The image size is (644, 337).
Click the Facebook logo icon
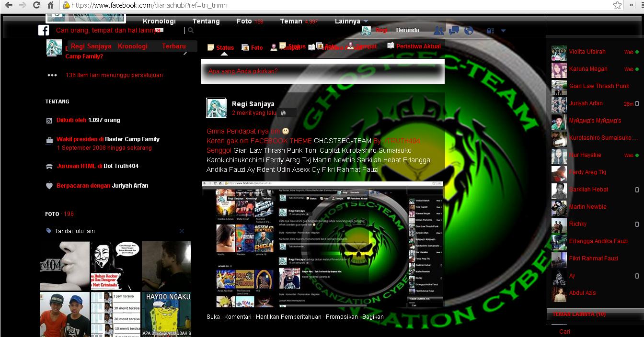(x=44, y=31)
